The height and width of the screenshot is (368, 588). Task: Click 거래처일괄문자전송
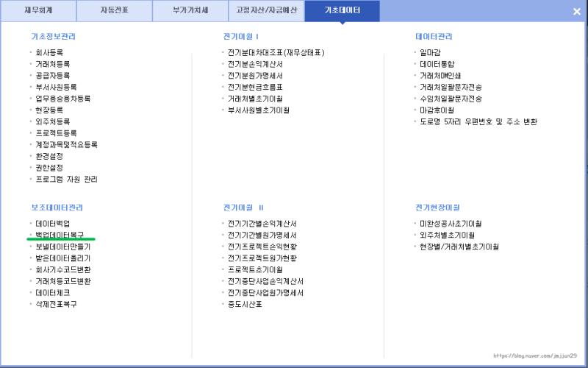click(x=451, y=87)
